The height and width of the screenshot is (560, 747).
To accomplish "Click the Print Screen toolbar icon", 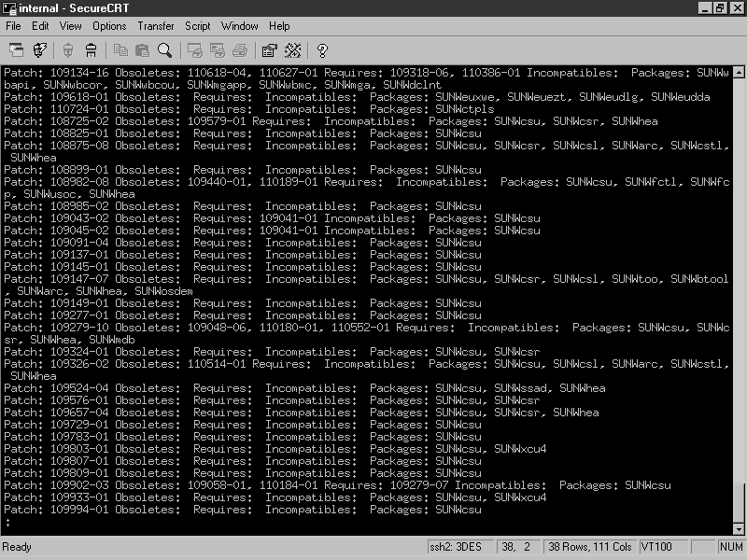I will [x=195, y=50].
